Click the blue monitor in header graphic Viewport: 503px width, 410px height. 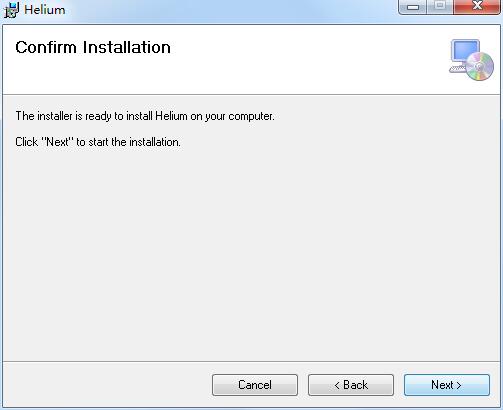(465, 52)
